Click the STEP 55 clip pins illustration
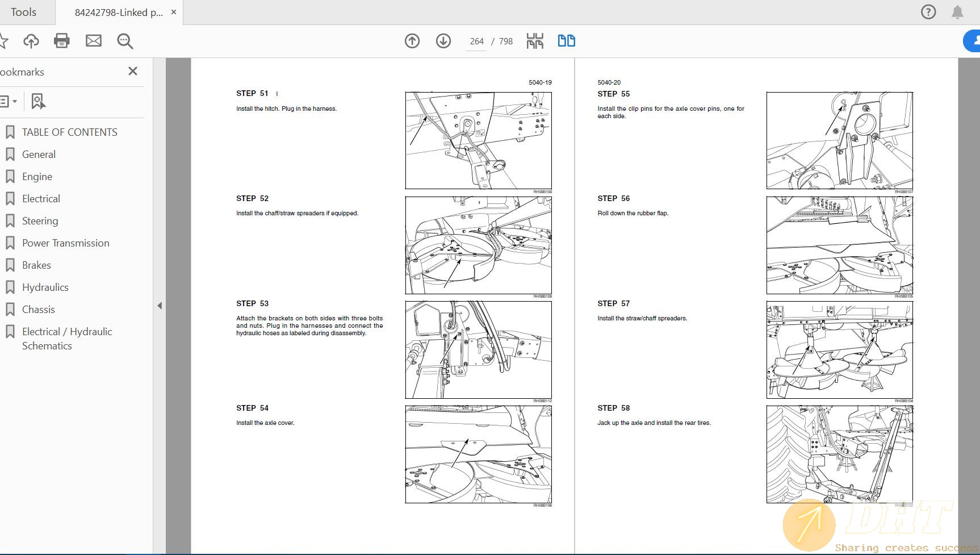Screen dimensions: 980x555 [x=840, y=140]
